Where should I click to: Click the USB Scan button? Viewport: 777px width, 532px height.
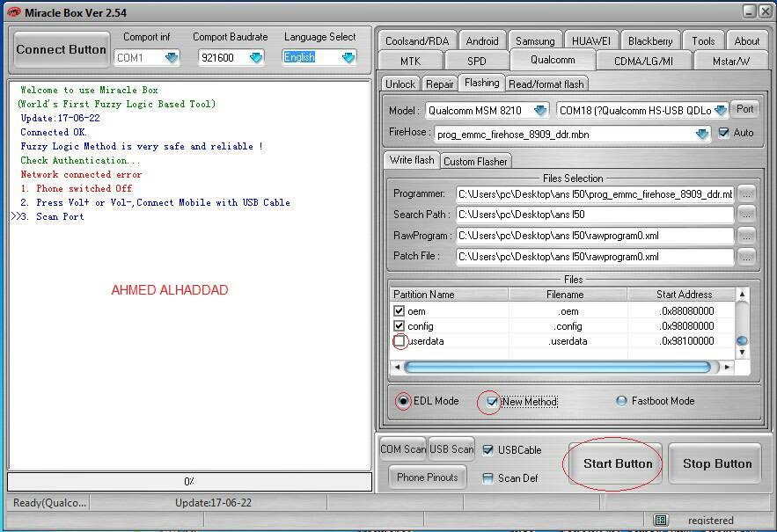point(451,449)
